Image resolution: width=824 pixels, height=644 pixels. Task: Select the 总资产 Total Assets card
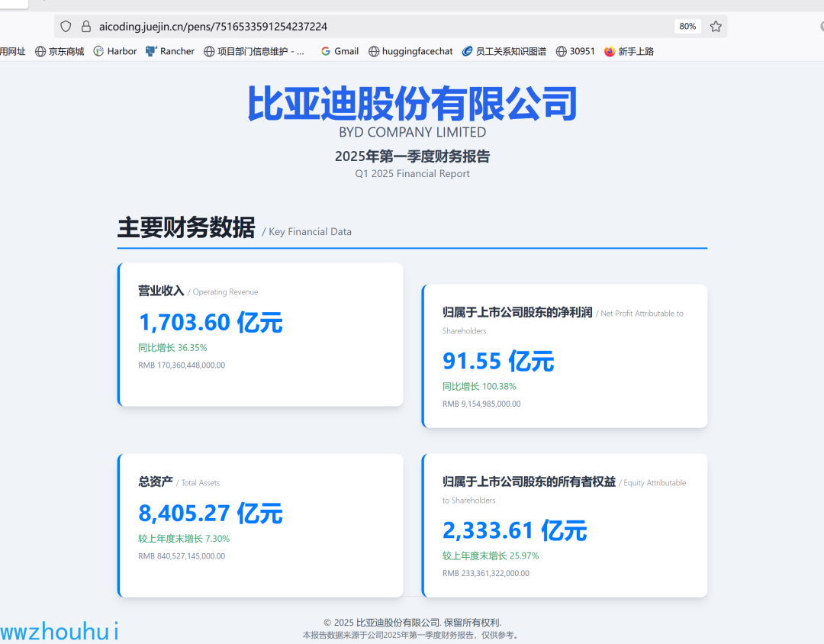[260, 525]
